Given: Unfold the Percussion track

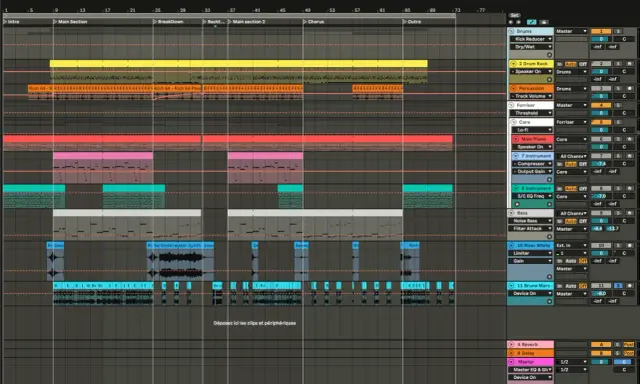Looking at the screenshot, I should tap(513, 88).
